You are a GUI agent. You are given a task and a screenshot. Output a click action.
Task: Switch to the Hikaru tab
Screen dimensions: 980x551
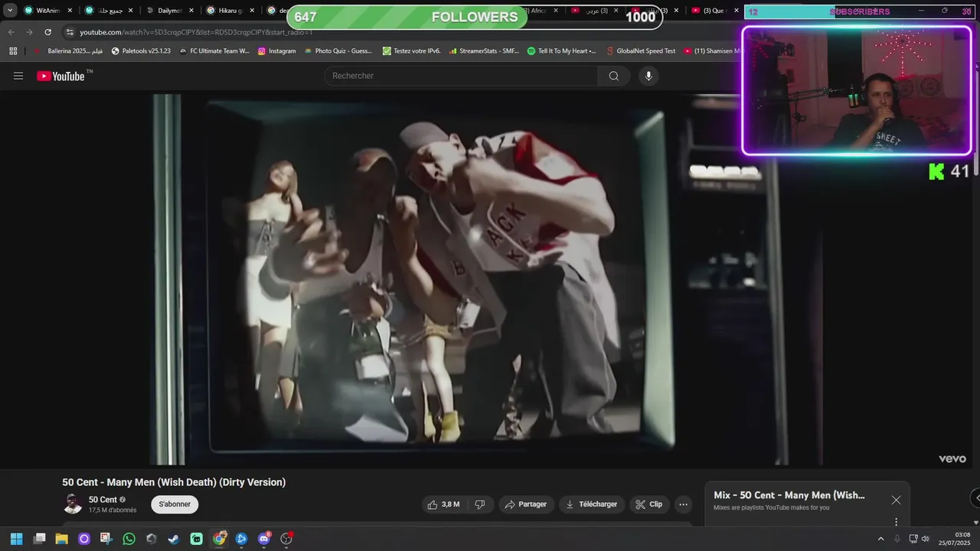pyautogui.click(x=230, y=11)
